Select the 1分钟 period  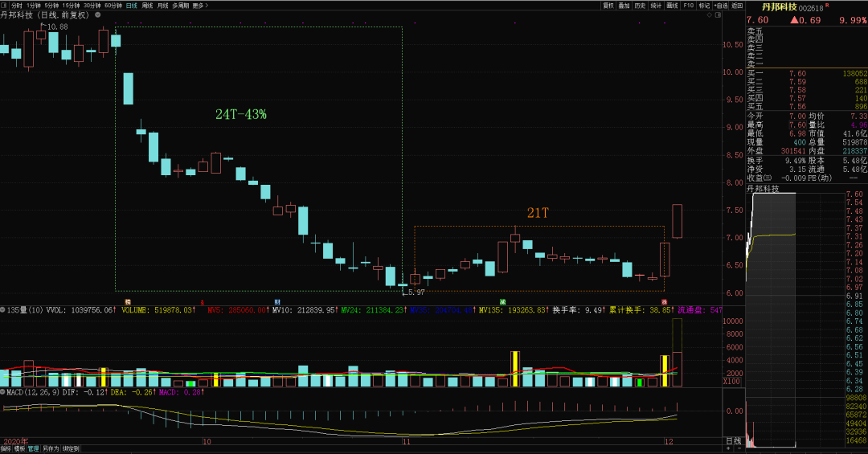tap(34, 5)
